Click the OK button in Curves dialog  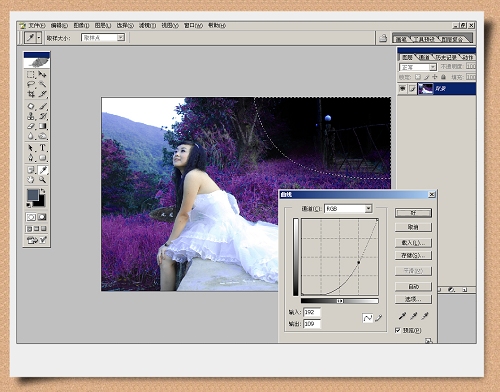point(413,213)
